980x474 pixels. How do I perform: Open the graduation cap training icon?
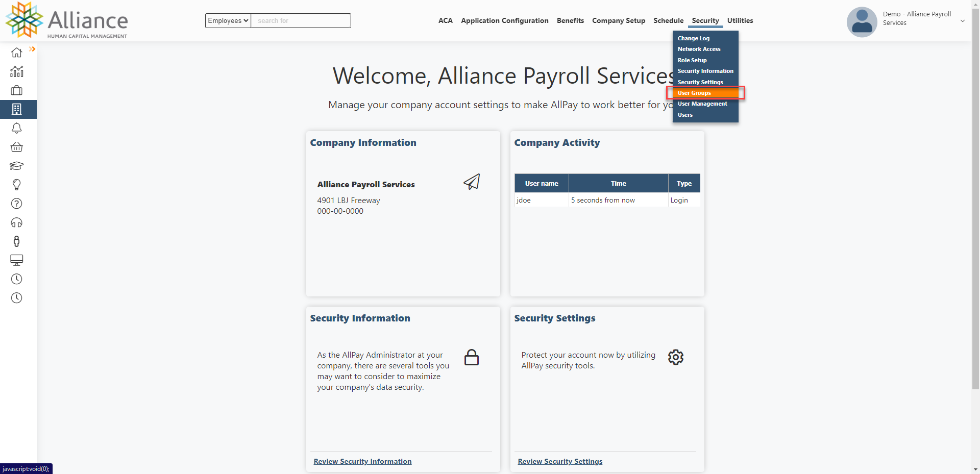click(17, 166)
